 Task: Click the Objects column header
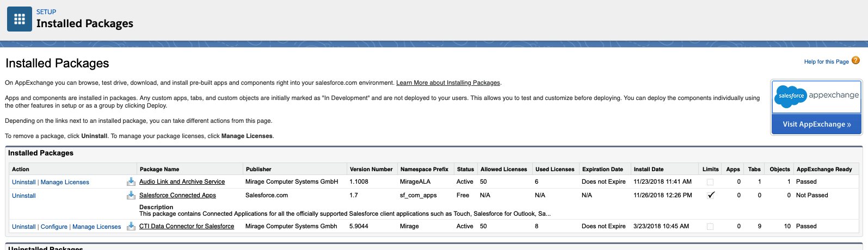[x=780, y=169]
